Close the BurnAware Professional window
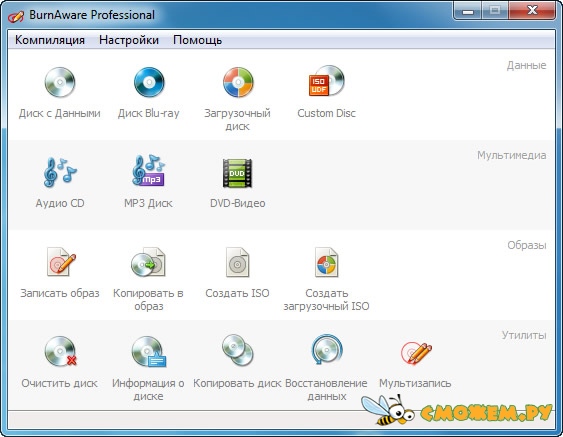Screen dimensions: 563x437 pos(532,11)
